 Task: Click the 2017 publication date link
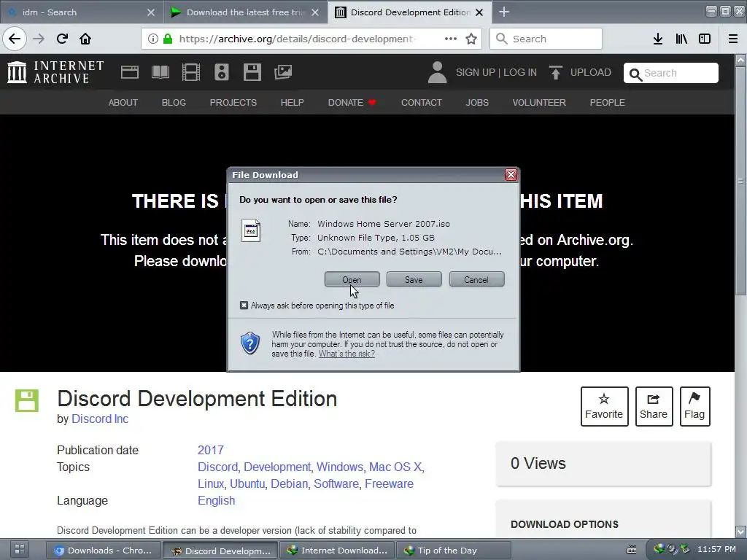(211, 450)
